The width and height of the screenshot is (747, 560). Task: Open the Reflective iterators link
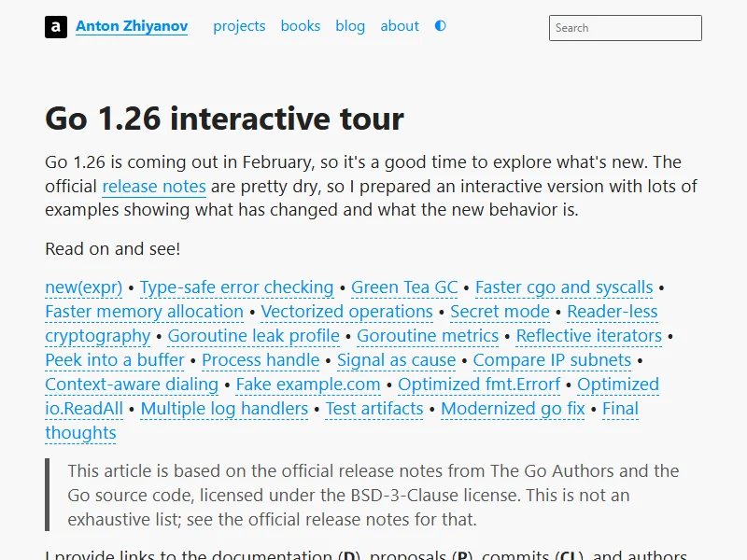(x=588, y=336)
